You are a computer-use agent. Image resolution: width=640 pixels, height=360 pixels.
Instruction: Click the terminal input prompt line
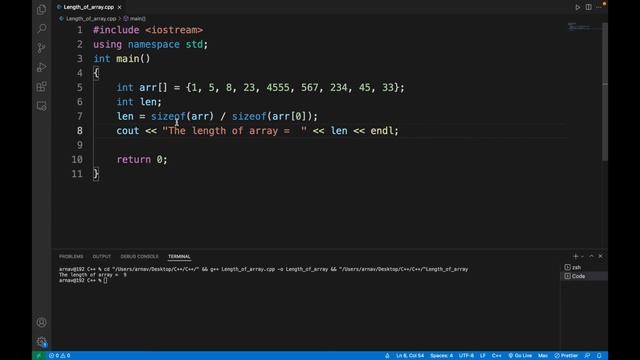tap(83, 280)
